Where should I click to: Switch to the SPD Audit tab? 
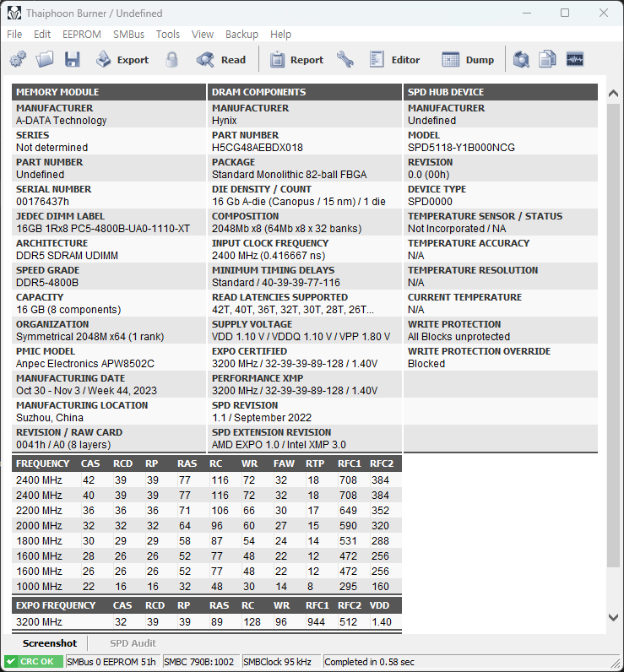click(x=133, y=643)
